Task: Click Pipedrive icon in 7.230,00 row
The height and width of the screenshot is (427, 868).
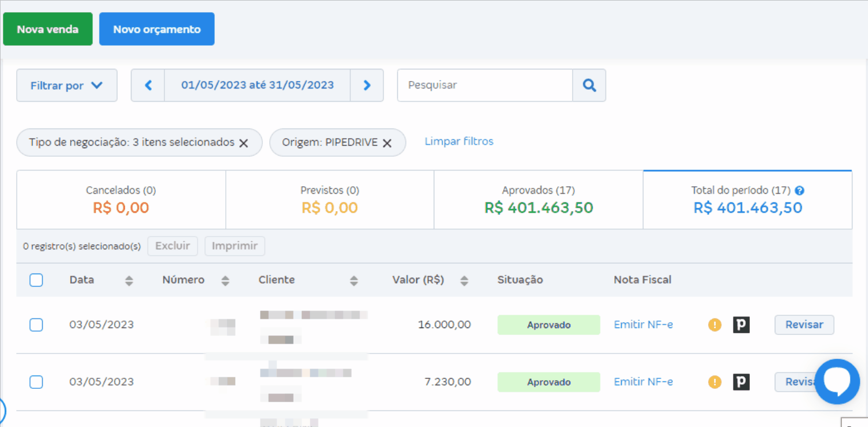Action: (x=741, y=382)
